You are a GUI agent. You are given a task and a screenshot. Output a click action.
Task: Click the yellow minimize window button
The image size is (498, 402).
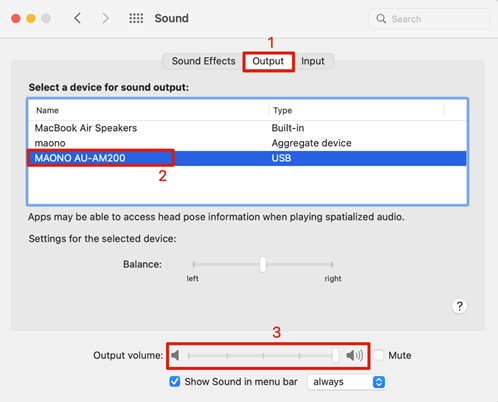coord(31,18)
